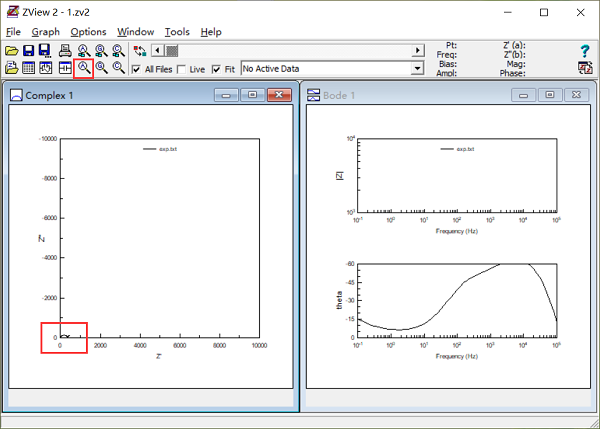Minimize the Bode 1 graph window
600x429 pixels.
[522, 95]
